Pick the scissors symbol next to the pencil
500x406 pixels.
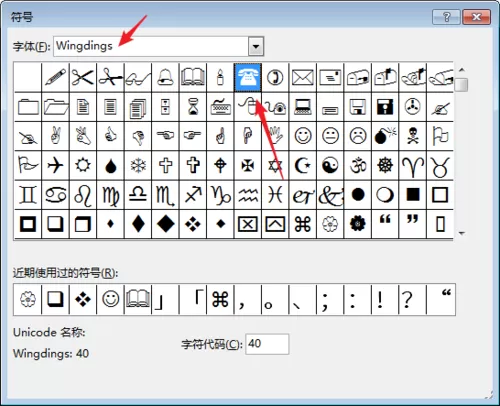pyautogui.click(x=82, y=77)
